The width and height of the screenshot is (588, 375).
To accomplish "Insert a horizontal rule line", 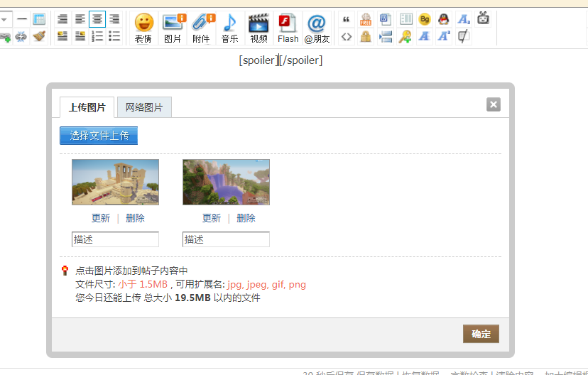I will 22,18.
